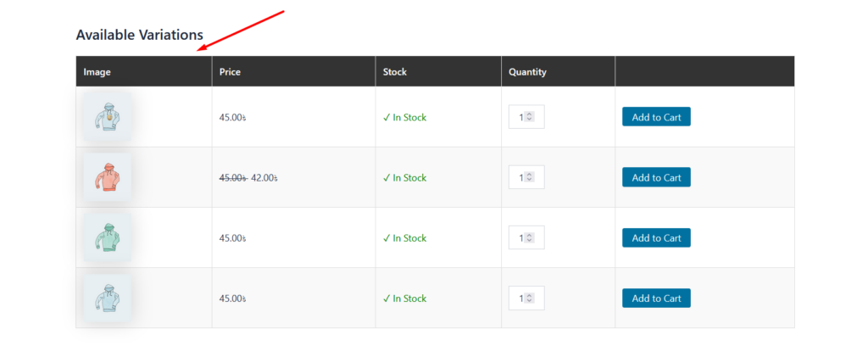
Task: Click the discounted 42.00 sale price
Action: pos(264,178)
